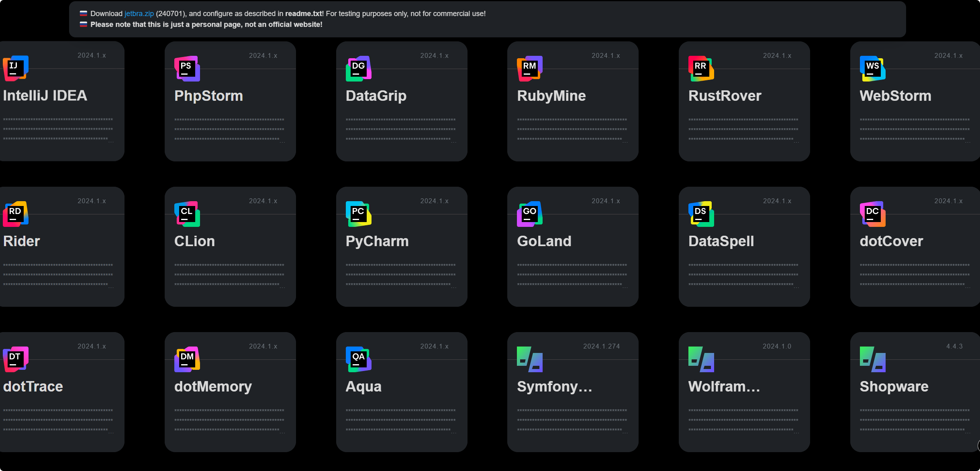Click the 2024.1.x version on RubyMine card
Viewport: 980px width, 471px height.
tap(606, 56)
